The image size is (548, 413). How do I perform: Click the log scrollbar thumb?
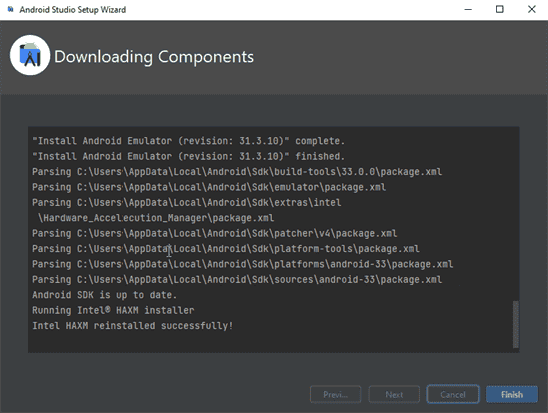tap(515, 324)
